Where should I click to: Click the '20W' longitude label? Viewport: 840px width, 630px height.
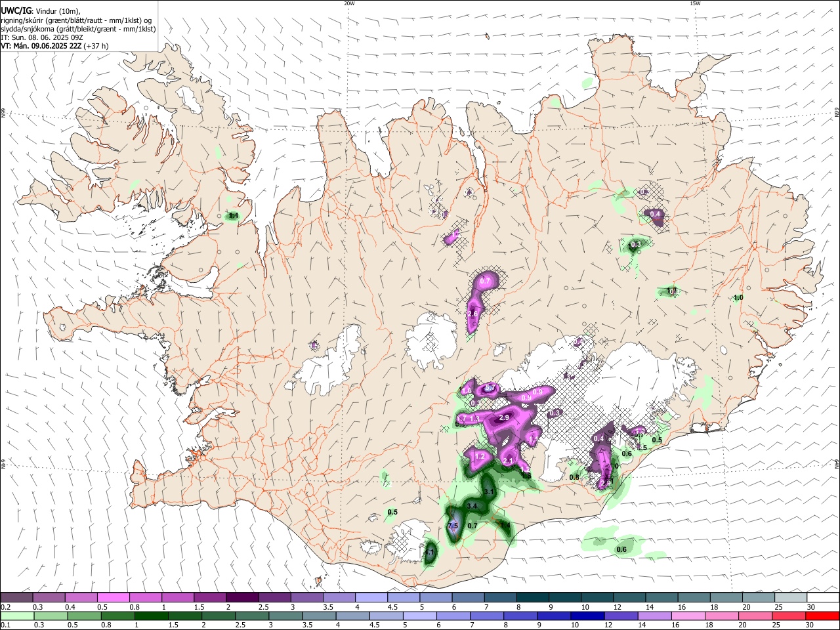point(349,3)
